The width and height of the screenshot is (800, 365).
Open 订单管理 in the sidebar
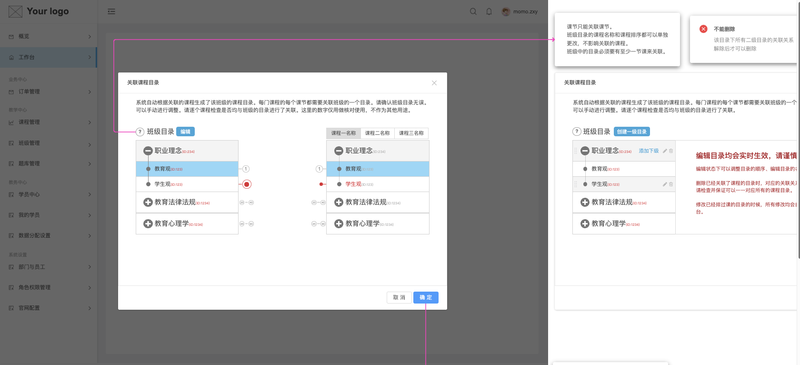[48, 92]
